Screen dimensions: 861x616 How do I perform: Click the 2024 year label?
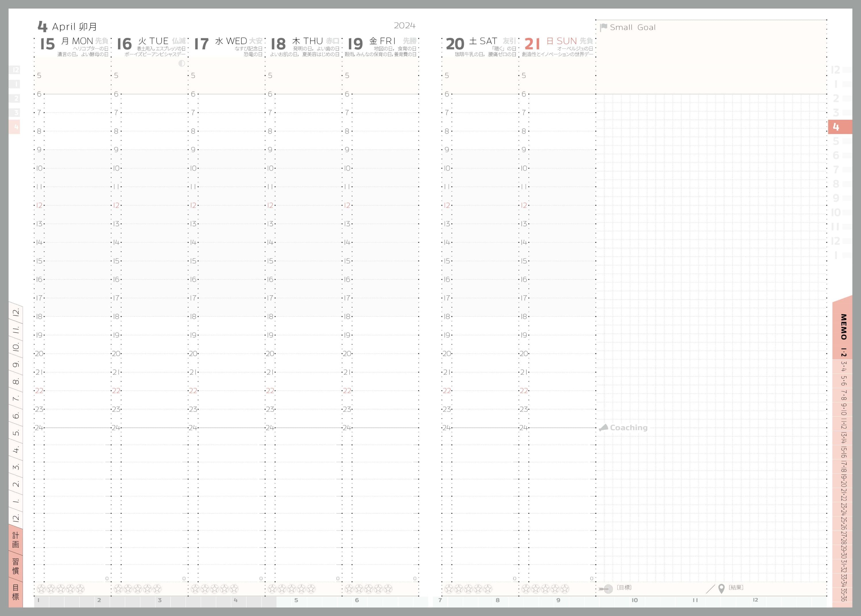point(404,26)
